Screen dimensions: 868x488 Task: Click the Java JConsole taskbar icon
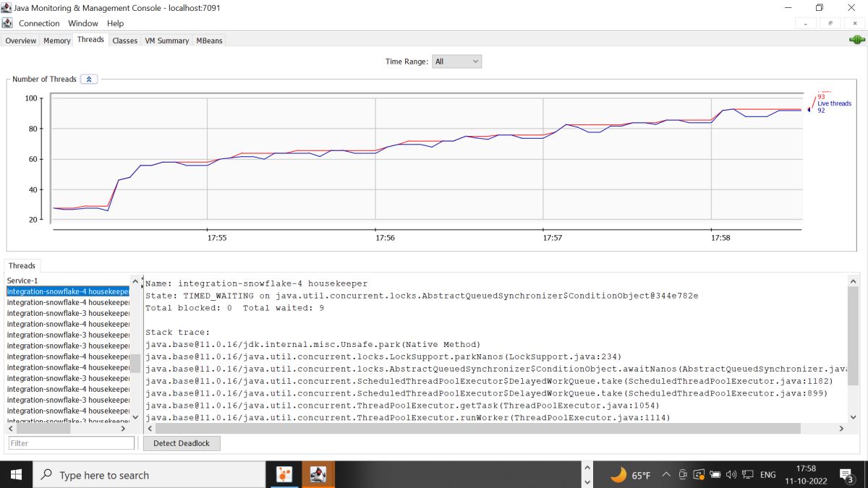pos(318,475)
